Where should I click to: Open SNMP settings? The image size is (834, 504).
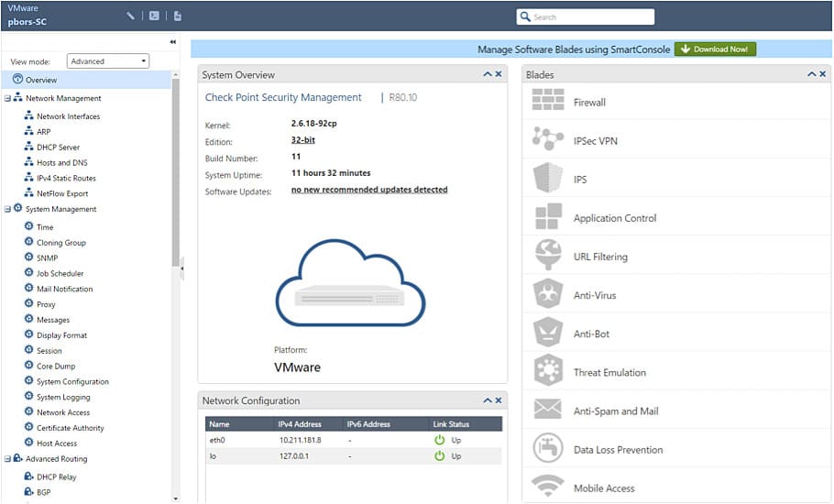pos(47,257)
